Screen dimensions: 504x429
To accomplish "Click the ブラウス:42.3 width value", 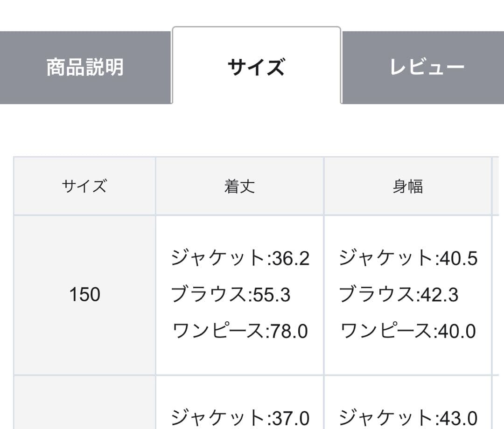I will tap(399, 295).
